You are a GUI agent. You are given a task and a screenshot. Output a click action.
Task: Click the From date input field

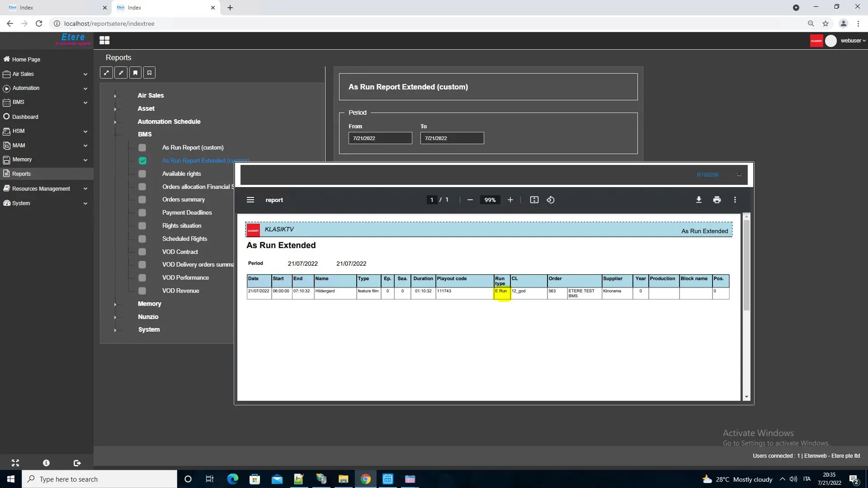[x=380, y=138]
